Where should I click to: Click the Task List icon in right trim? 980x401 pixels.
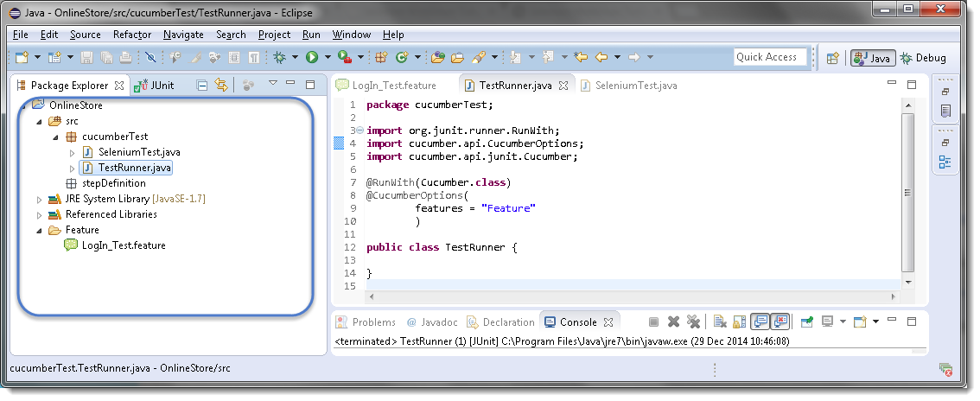(945, 111)
